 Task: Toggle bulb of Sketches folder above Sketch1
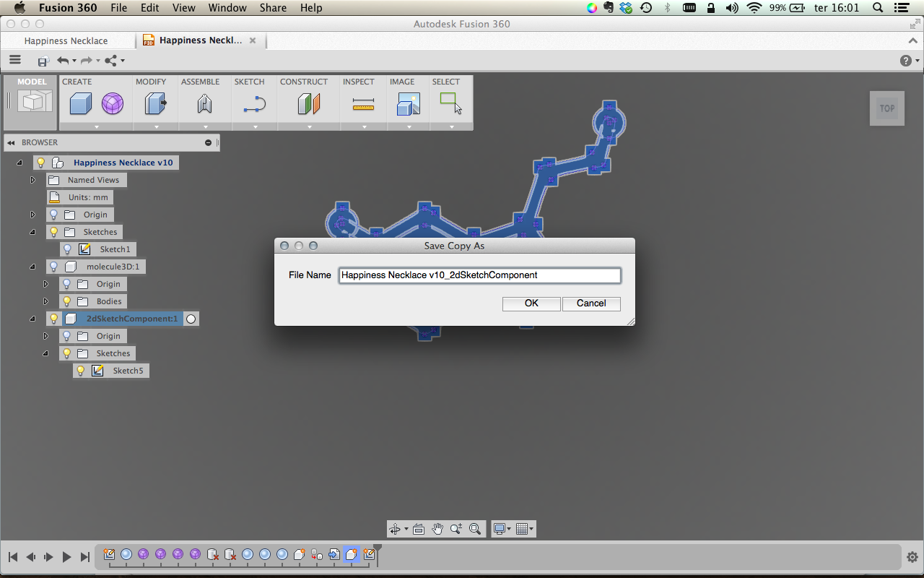(53, 232)
